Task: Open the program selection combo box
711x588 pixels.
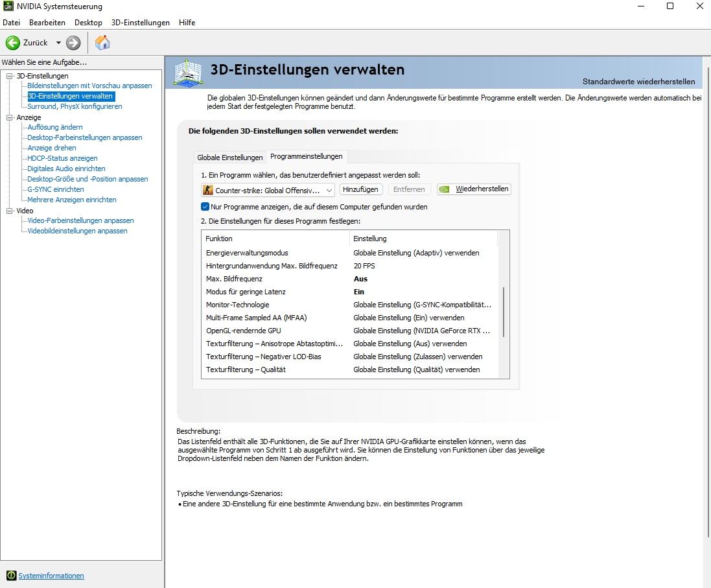Action: point(268,190)
